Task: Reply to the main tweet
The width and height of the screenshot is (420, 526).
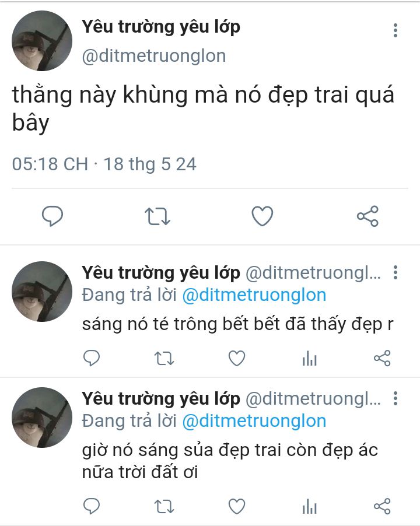Action: (52, 216)
